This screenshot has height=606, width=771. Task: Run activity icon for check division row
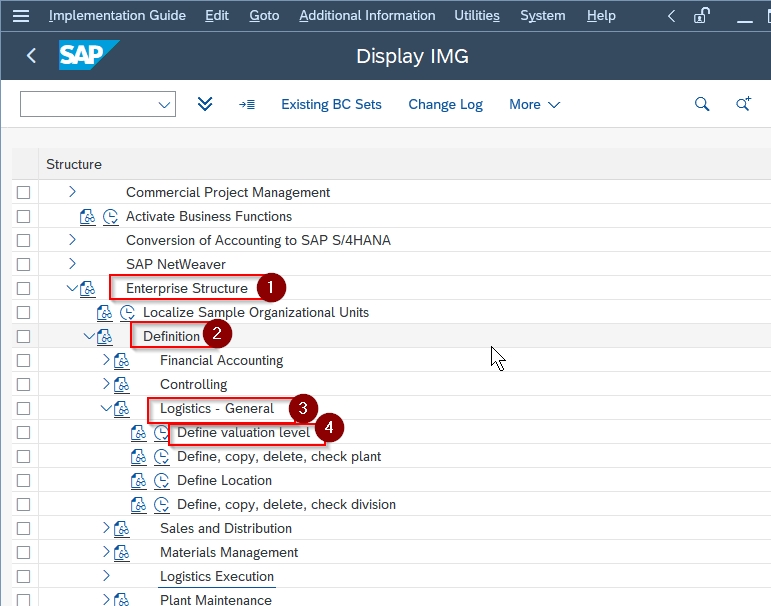(x=162, y=505)
